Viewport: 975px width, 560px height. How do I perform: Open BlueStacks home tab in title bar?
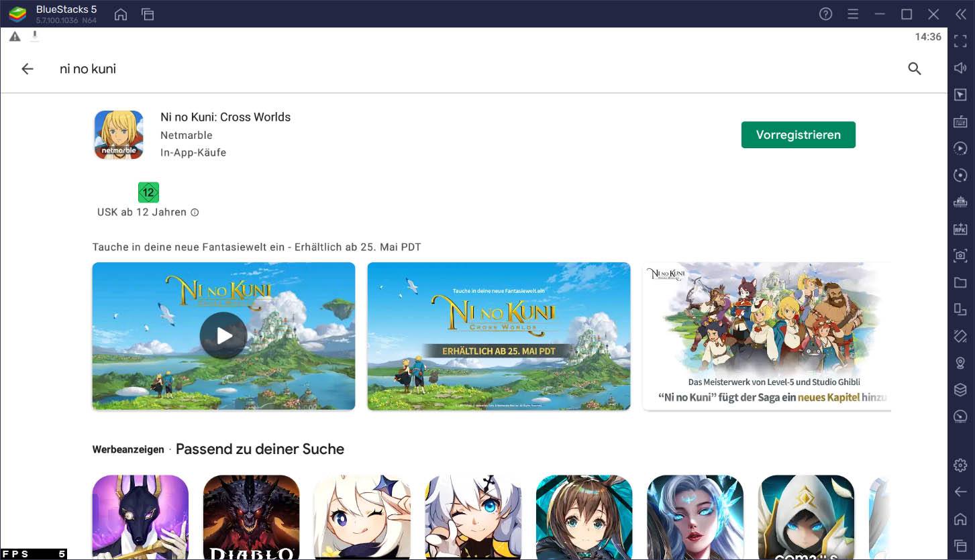121,14
